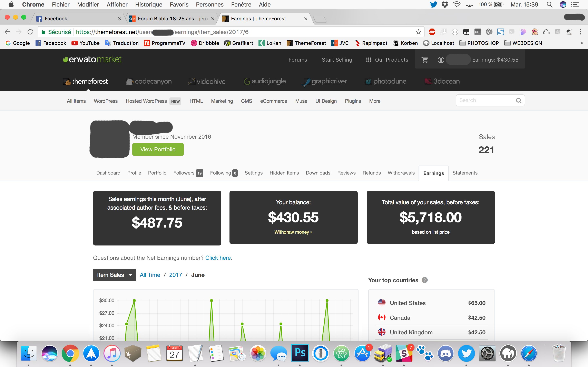Click the View Portfolio button
The height and width of the screenshot is (367, 588).
(158, 149)
